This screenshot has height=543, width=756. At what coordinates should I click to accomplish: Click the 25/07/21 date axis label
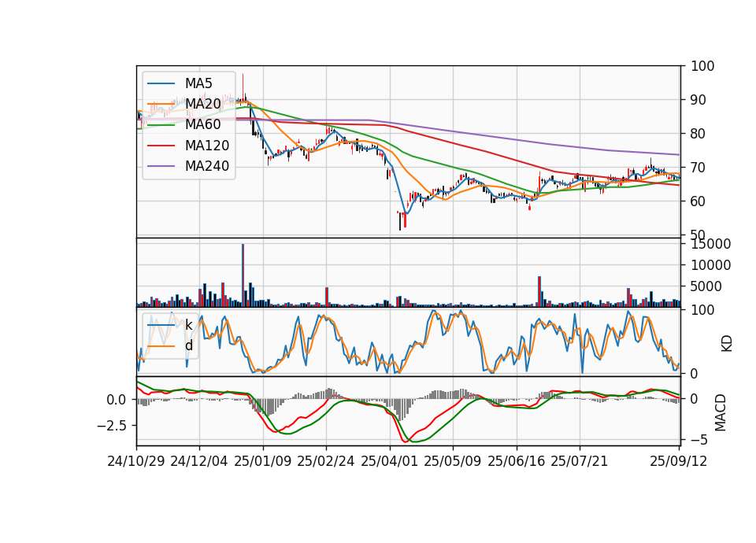click(x=580, y=462)
